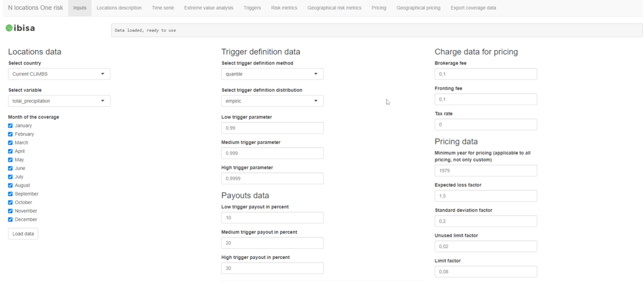Click the N locations One risk title
644x285 pixels.
(x=36, y=8)
